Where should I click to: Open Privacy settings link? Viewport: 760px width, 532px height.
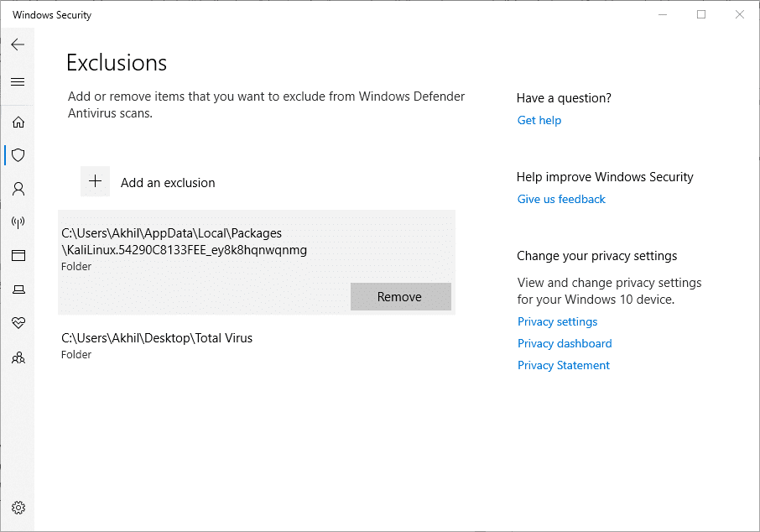(557, 321)
